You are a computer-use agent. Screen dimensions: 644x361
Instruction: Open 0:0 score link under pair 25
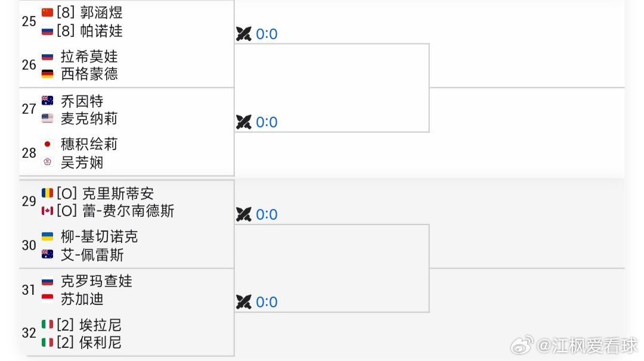[267, 34]
